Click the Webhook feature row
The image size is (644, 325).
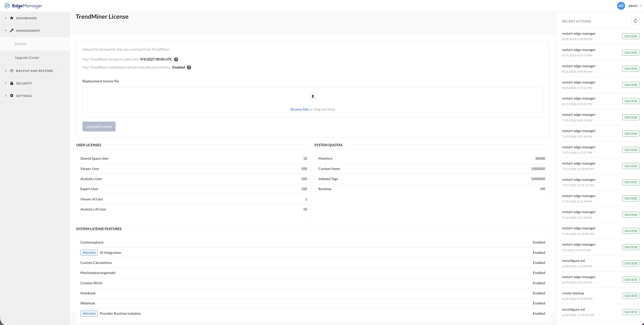tap(312, 303)
